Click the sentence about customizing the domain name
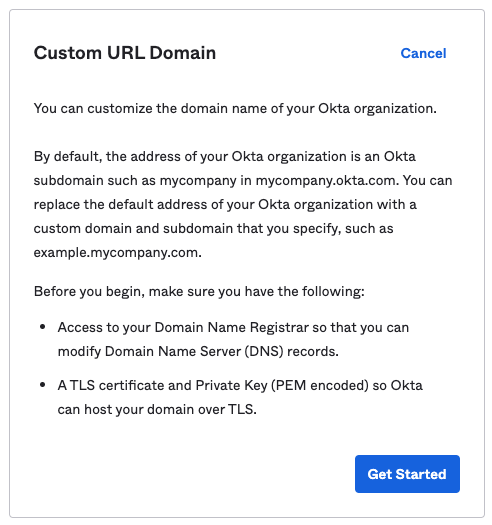This screenshot has height=525, width=492. pos(235,109)
